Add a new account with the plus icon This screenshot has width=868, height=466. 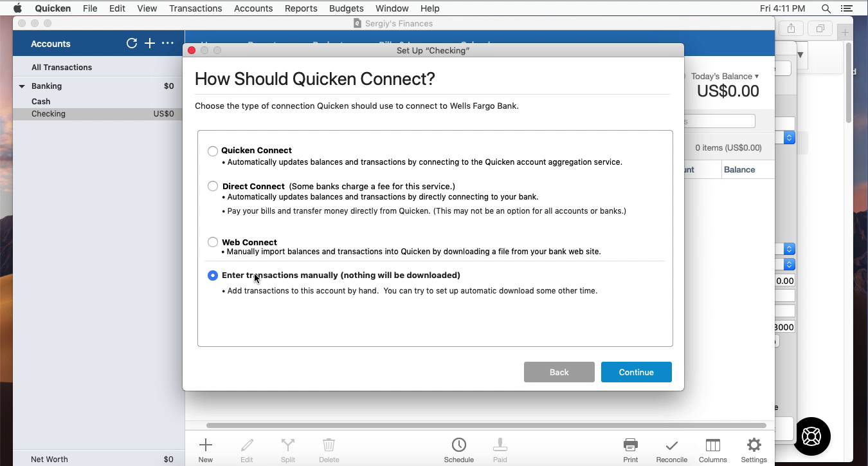point(150,43)
